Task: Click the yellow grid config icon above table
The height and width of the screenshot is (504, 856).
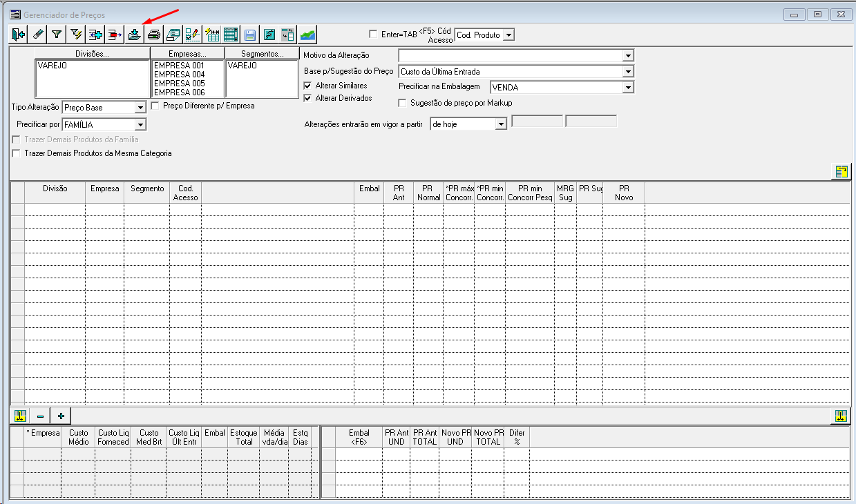Action: (x=841, y=172)
